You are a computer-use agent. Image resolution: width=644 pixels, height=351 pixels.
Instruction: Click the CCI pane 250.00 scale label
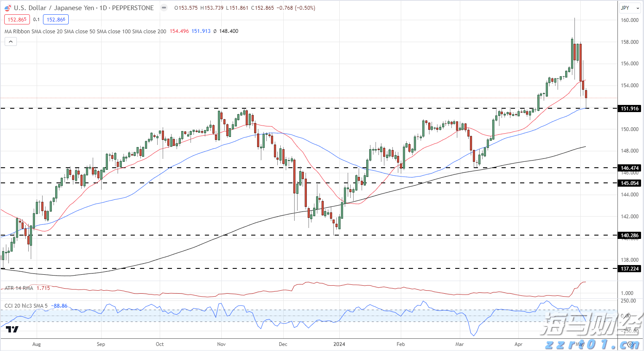click(x=628, y=301)
